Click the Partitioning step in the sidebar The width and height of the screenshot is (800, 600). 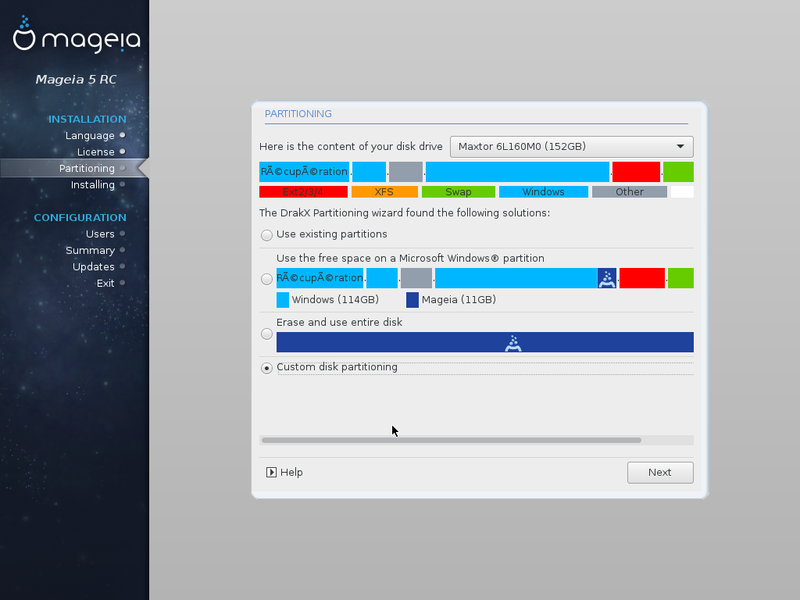pyautogui.click(x=87, y=168)
